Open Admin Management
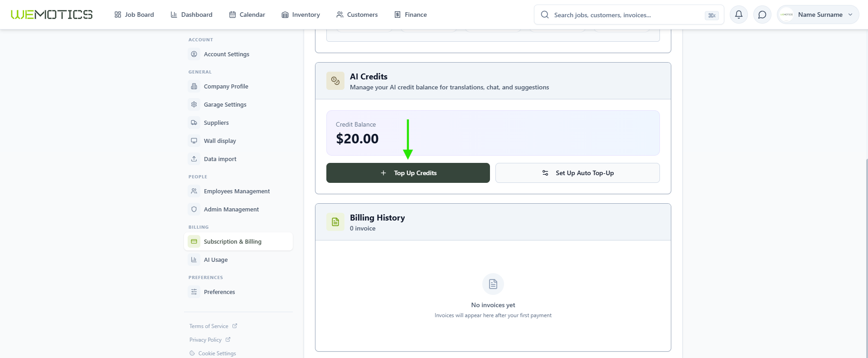The height and width of the screenshot is (358, 868). point(238,209)
